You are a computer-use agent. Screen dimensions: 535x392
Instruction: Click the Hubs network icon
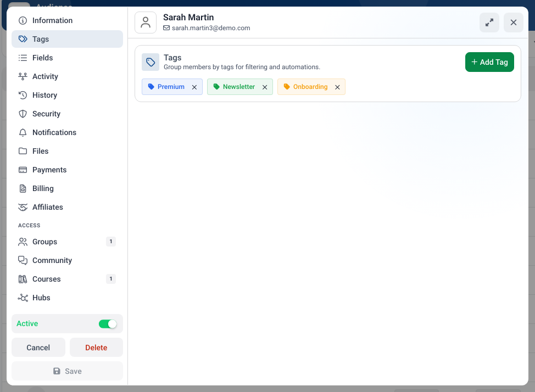click(23, 298)
